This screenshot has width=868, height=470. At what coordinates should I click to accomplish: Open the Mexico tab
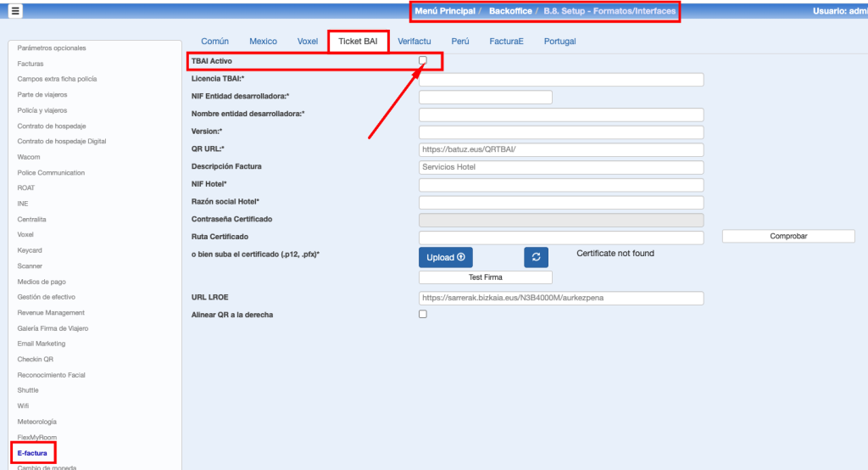coord(263,41)
